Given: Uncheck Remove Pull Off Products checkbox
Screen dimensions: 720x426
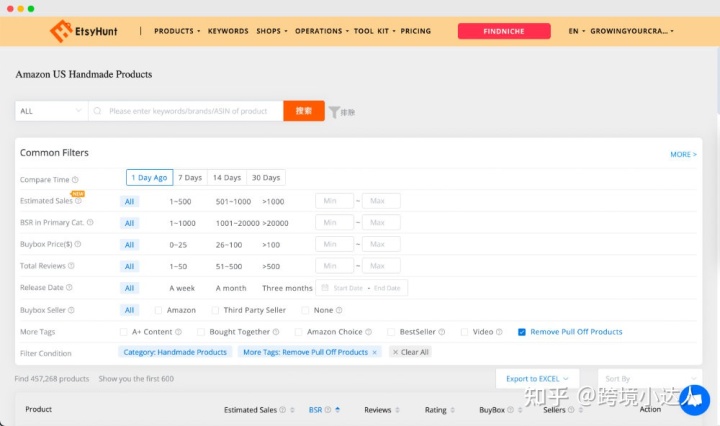Looking at the screenshot, I should [522, 332].
